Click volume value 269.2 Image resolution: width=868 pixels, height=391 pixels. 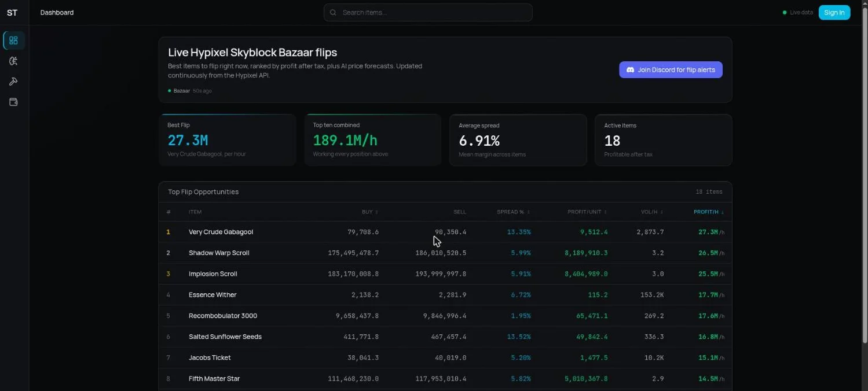point(654,316)
